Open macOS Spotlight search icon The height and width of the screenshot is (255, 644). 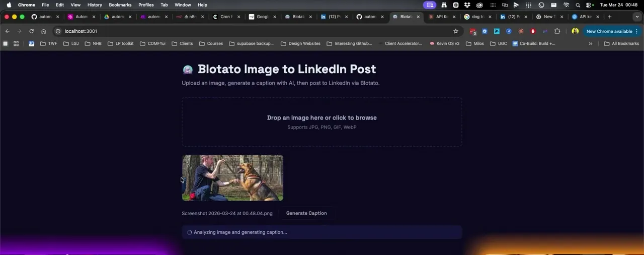pyautogui.click(x=578, y=5)
